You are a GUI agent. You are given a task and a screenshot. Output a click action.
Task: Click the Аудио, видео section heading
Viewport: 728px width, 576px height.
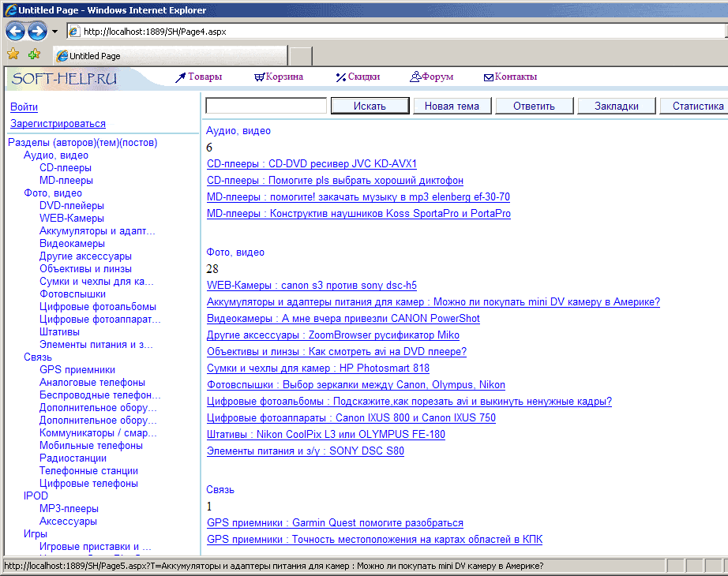238,131
